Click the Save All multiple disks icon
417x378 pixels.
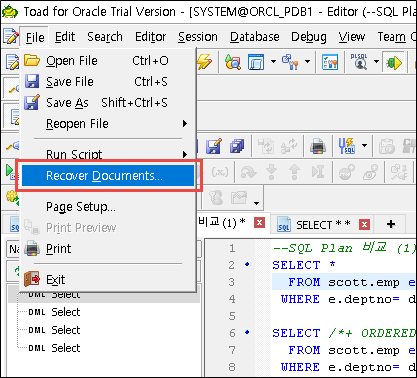[236, 146]
